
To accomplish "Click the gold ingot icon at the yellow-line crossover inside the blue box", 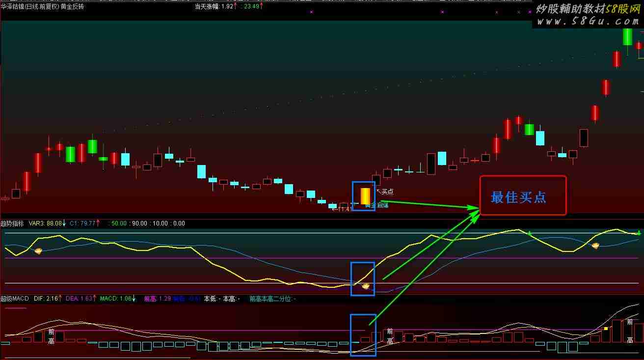I will (x=366, y=286).
